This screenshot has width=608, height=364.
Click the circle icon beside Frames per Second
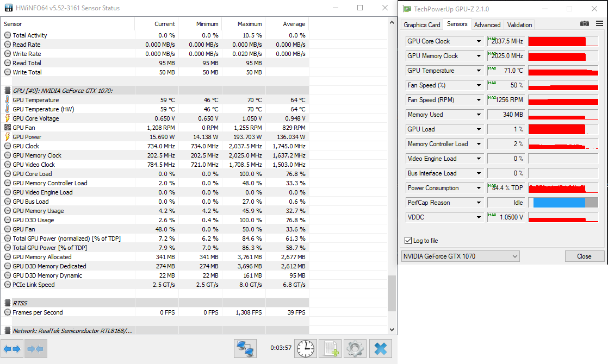coord(8,312)
